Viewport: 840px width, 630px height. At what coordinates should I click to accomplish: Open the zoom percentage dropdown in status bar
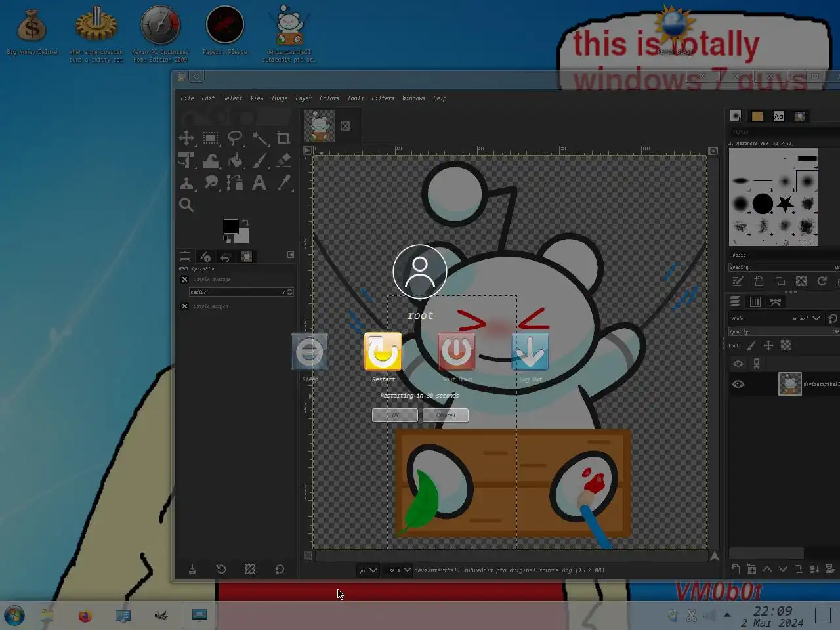(x=398, y=570)
